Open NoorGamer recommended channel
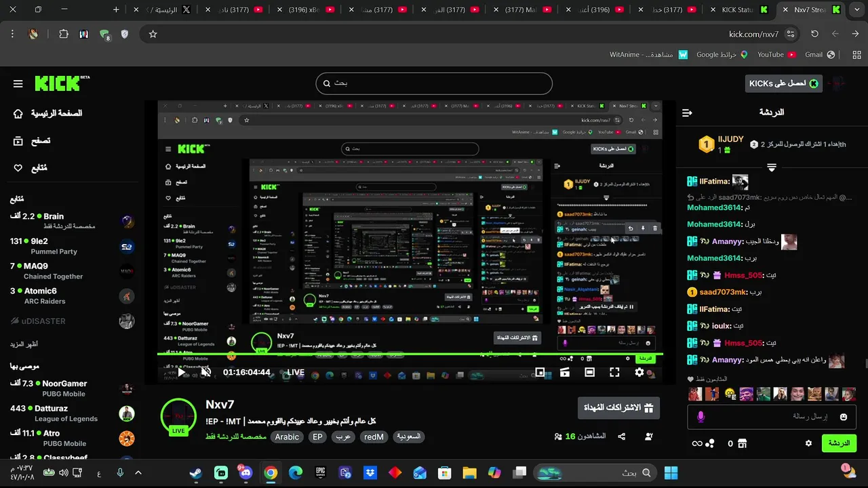Screen dimensions: 868x488 72,388
